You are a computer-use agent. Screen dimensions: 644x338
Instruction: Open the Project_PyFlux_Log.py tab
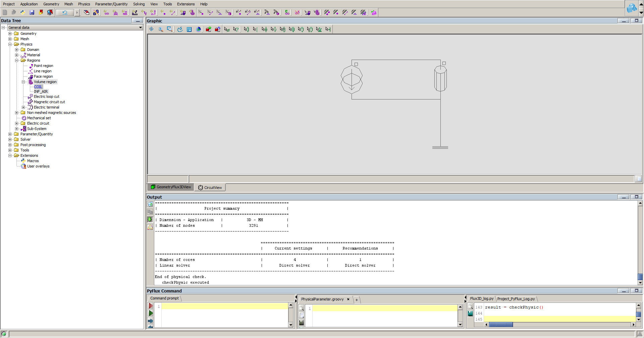[x=516, y=299]
